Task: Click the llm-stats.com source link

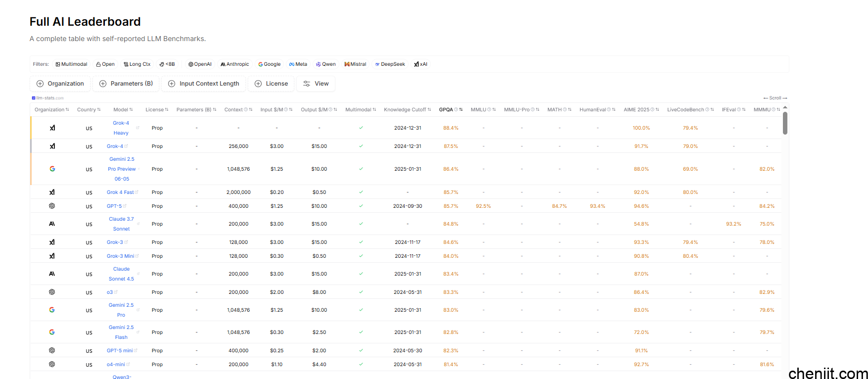Action: (48, 98)
